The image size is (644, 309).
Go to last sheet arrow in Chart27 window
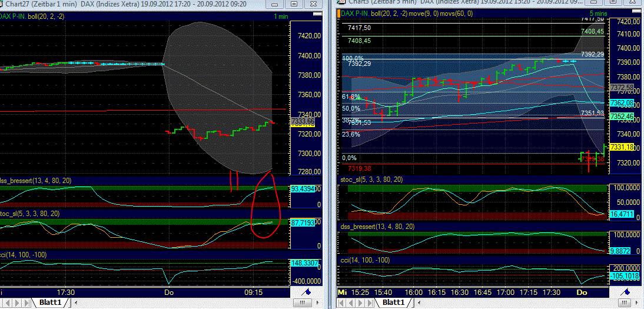point(26,303)
